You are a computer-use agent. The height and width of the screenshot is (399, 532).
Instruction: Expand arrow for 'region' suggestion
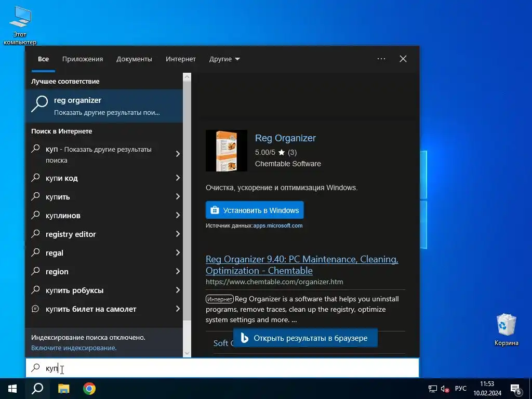(x=178, y=271)
